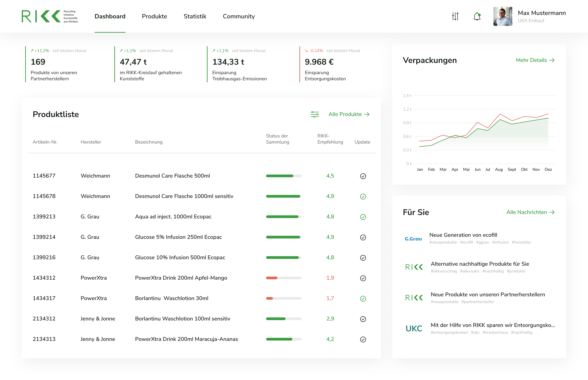Viewport: 588px width, 380px height.
Task: Click the arrow next to Alle Nachrichten
Action: pyautogui.click(x=552, y=212)
